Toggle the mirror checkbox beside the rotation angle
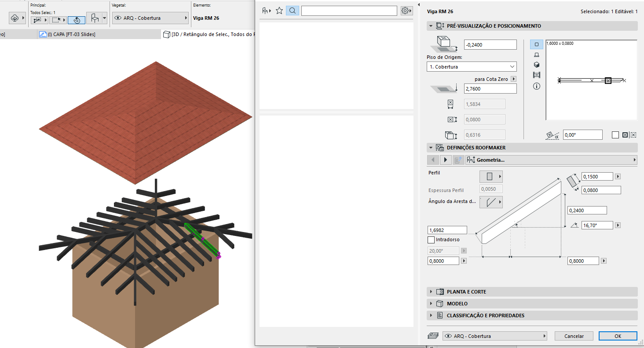 (x=625, y=135)
